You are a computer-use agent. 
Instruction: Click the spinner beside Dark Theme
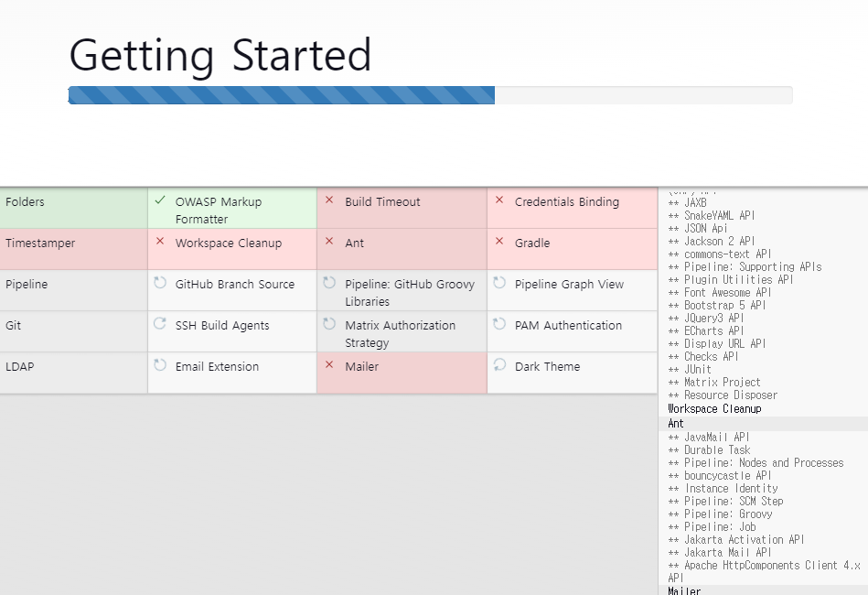499,364
